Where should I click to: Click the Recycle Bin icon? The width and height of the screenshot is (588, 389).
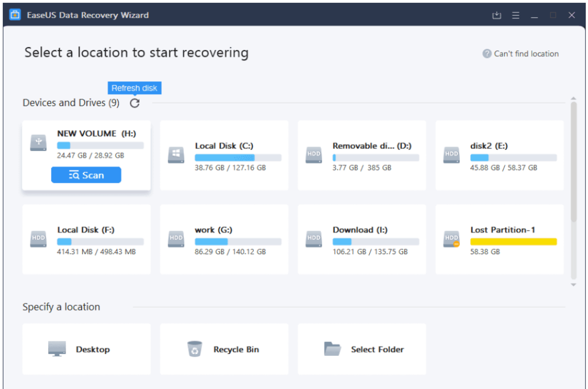195,349
